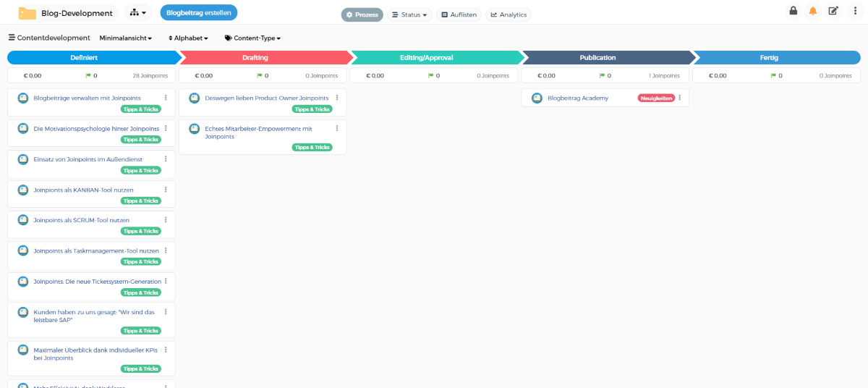The image size is (868, 388).
Task: Open card 'Joinpoints als SCRUM-Tool nutzen'
Action: point(81,220)
